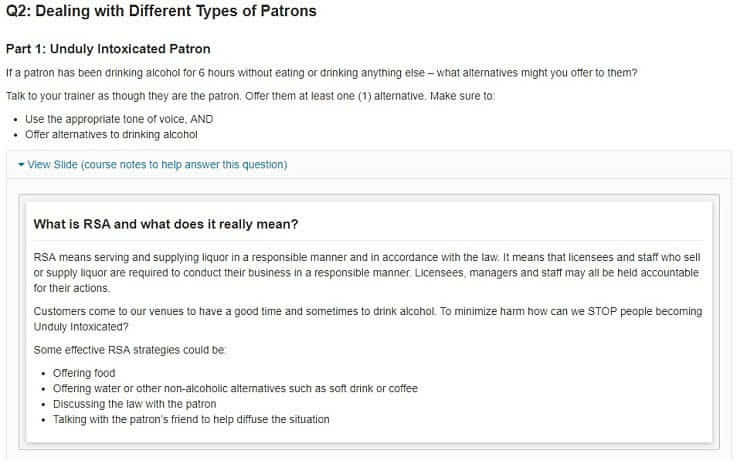Collapse the View Slide caret arrow
The width and height of the screenshot is (740, 464).
coord(21,165)
